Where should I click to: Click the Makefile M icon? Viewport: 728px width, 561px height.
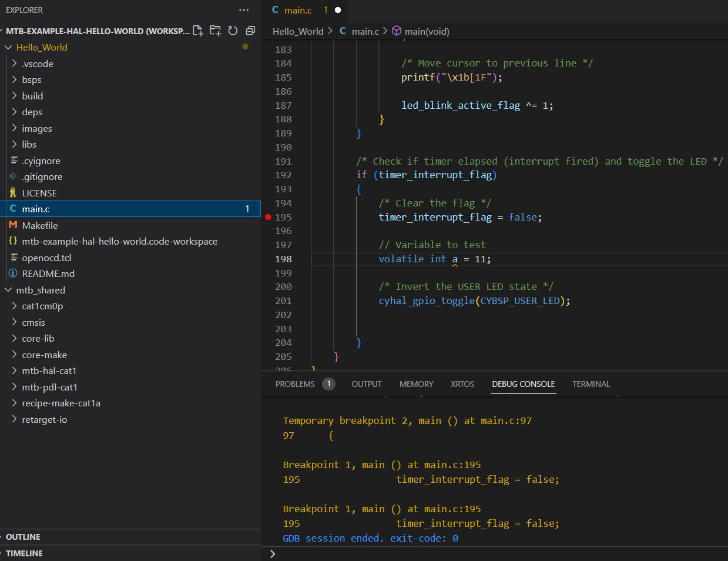13,225
